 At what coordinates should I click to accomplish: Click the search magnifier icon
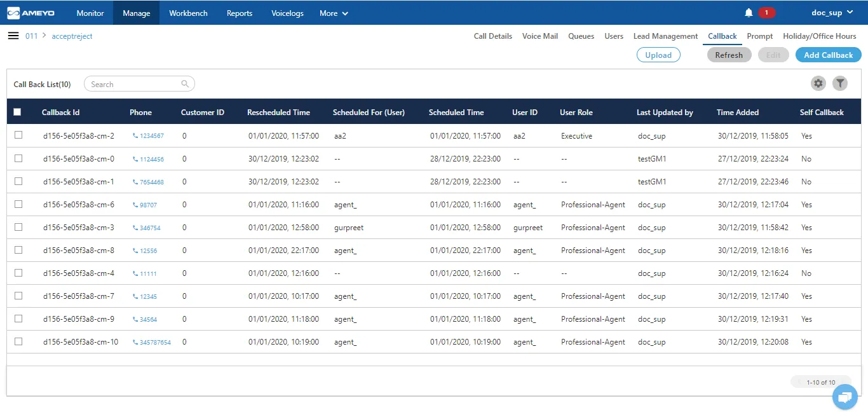(185, 84)
